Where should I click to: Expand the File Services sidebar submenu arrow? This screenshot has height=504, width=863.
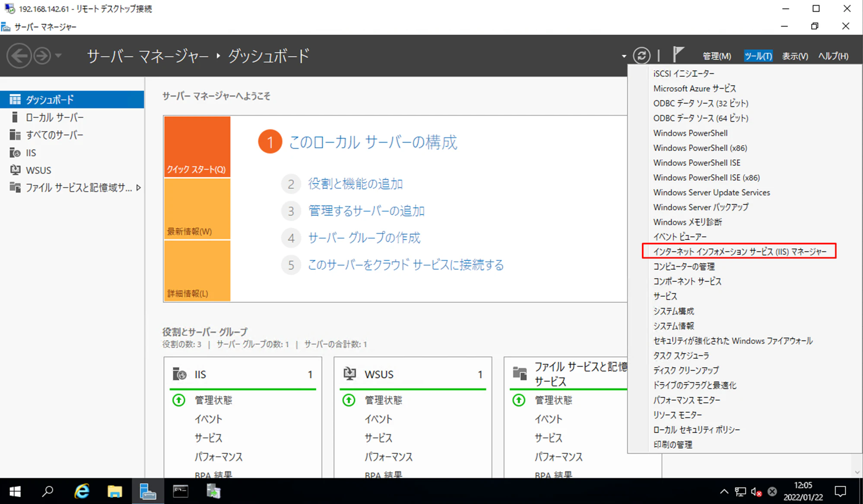click(138, 187)
